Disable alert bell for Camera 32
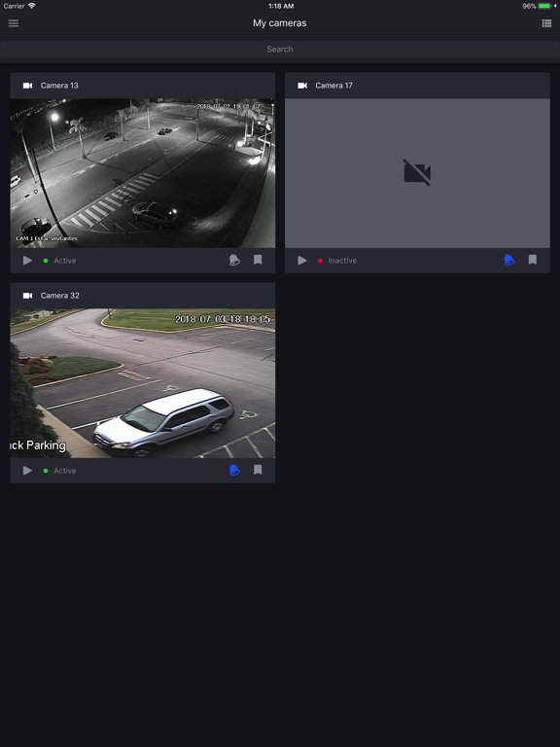Viewport: 560px width, 747px height. [234, 470]
